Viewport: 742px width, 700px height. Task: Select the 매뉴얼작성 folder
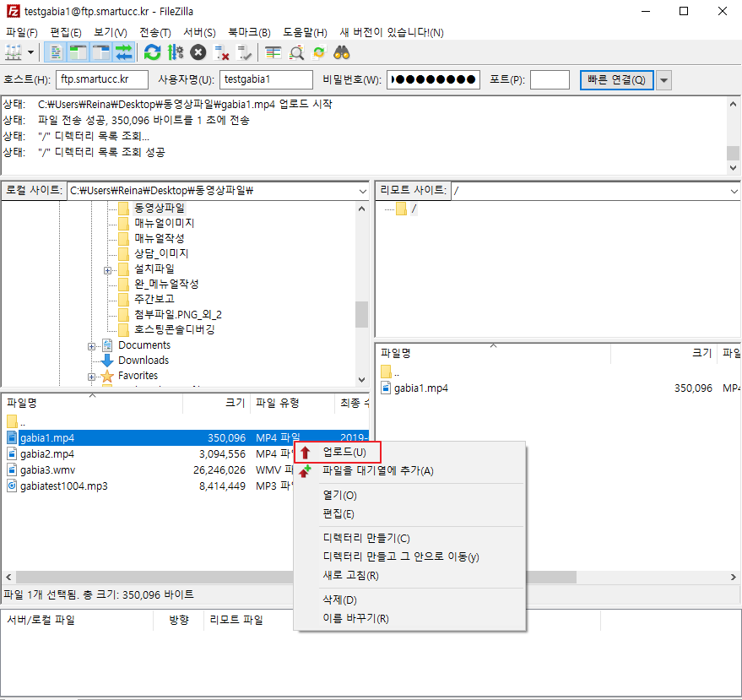[160, 238]
